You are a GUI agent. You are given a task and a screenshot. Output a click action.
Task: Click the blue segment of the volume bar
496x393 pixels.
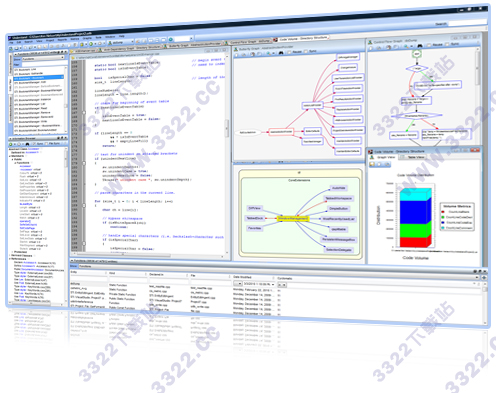[x=413, y=212]
